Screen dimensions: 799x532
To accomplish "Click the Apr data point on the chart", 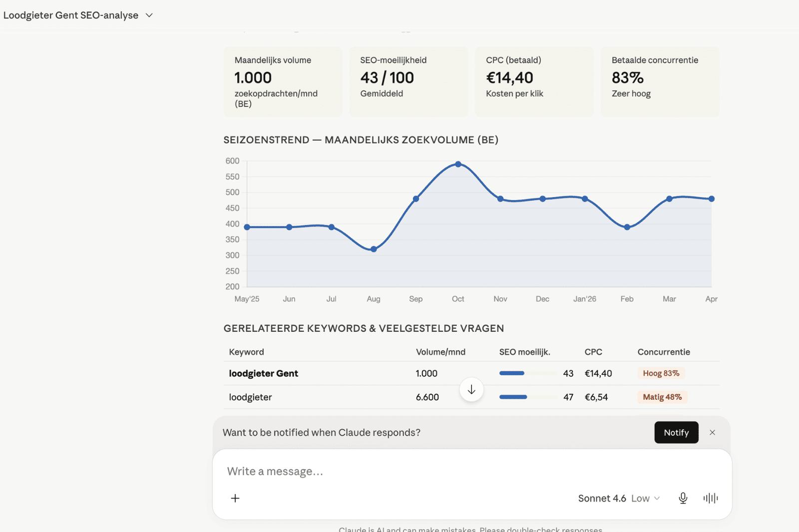I will click(712, 199).
